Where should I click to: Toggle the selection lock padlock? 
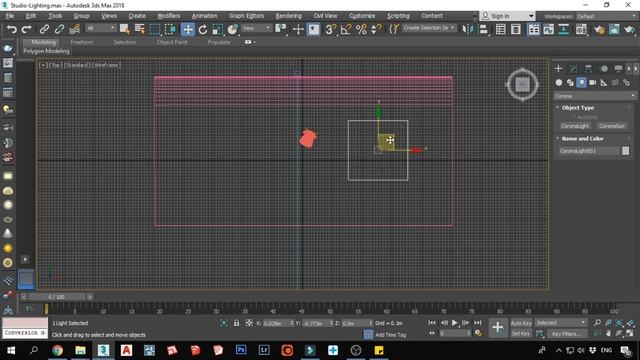click(236, 323)
